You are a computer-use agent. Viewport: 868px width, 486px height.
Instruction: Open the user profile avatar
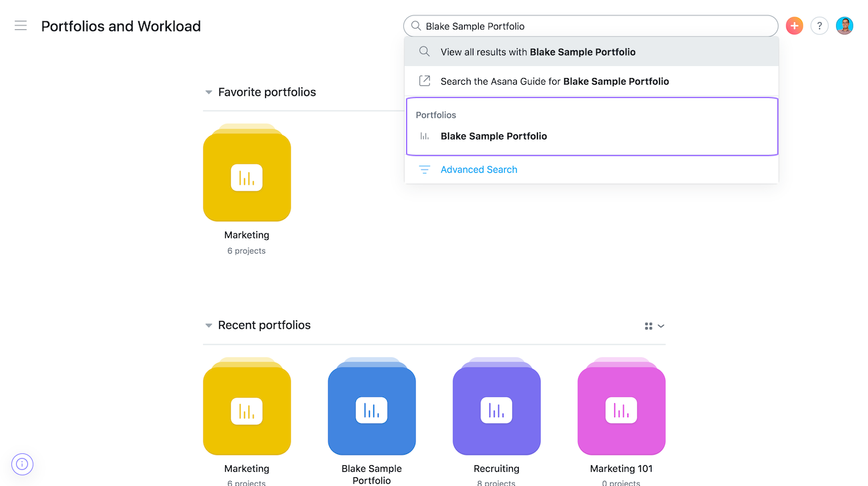coord(845,26)
